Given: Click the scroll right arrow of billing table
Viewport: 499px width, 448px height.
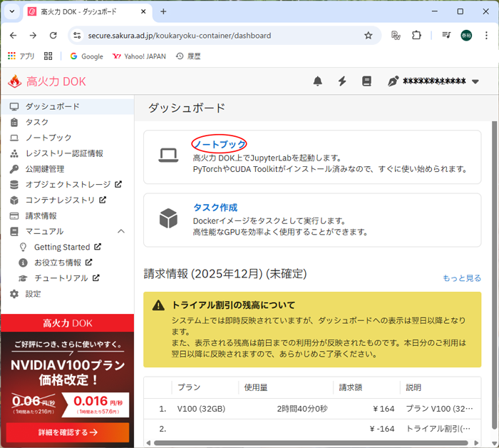Looking at the screenshot, I should point(476,443).
